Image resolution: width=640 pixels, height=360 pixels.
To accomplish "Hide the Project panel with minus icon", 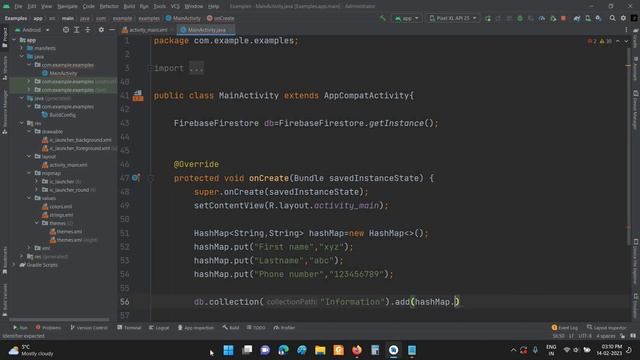I will click(x=111, y=30).
